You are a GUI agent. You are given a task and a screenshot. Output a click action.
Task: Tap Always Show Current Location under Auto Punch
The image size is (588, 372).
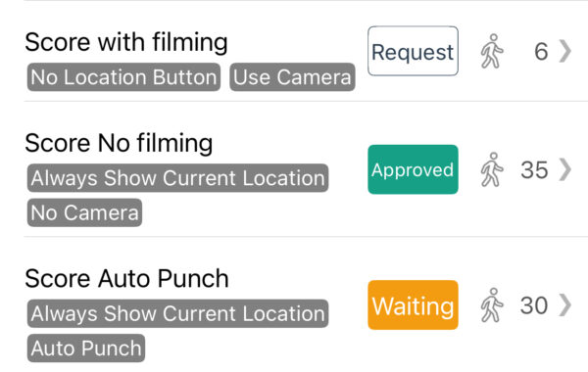coord(177,313)
